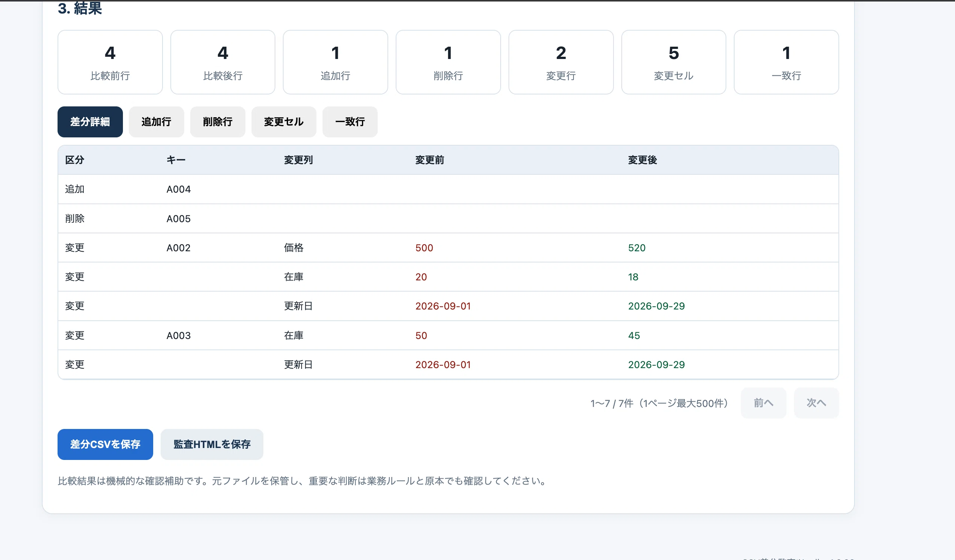The height and width of the screenshot is (560, 955).
Task: Go to next page with 次へ
Action: 816,402
